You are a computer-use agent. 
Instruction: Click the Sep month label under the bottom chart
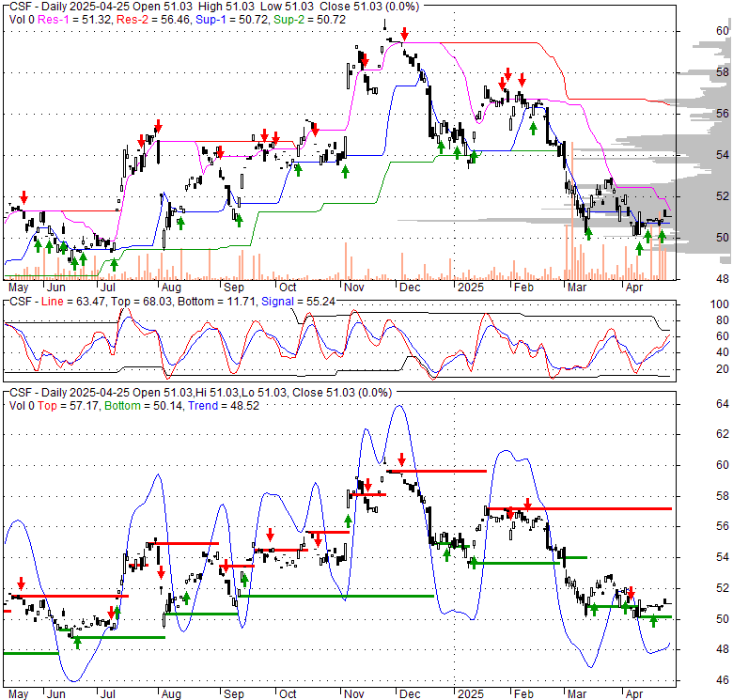tap(233, 694)
